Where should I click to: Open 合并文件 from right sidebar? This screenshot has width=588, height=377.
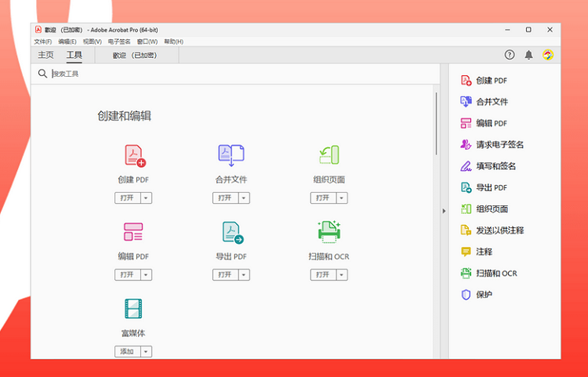[x=485, y=102]
